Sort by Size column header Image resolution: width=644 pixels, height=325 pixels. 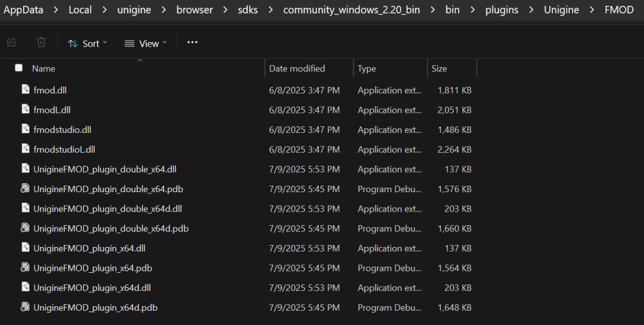[x=439, y=68]
